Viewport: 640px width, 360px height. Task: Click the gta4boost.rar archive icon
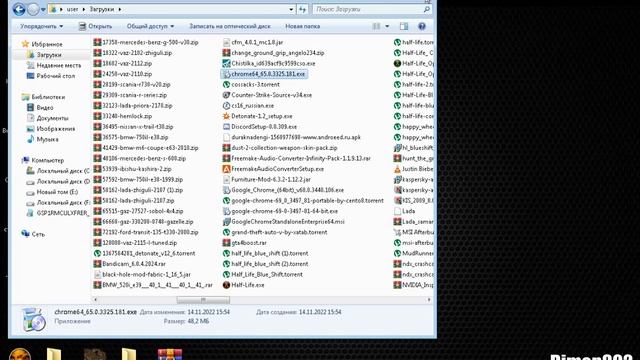click(227, 243)
